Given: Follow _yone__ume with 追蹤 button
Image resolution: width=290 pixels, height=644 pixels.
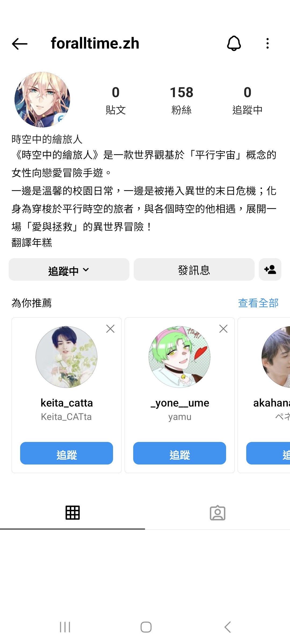Looking at the screenshot, I should (x=180, y=453).
